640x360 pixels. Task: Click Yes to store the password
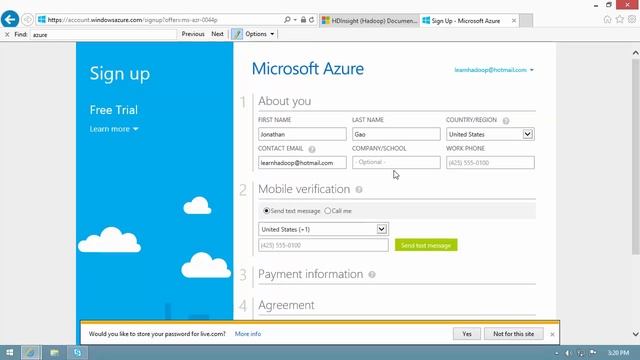(x=467, y=334)
